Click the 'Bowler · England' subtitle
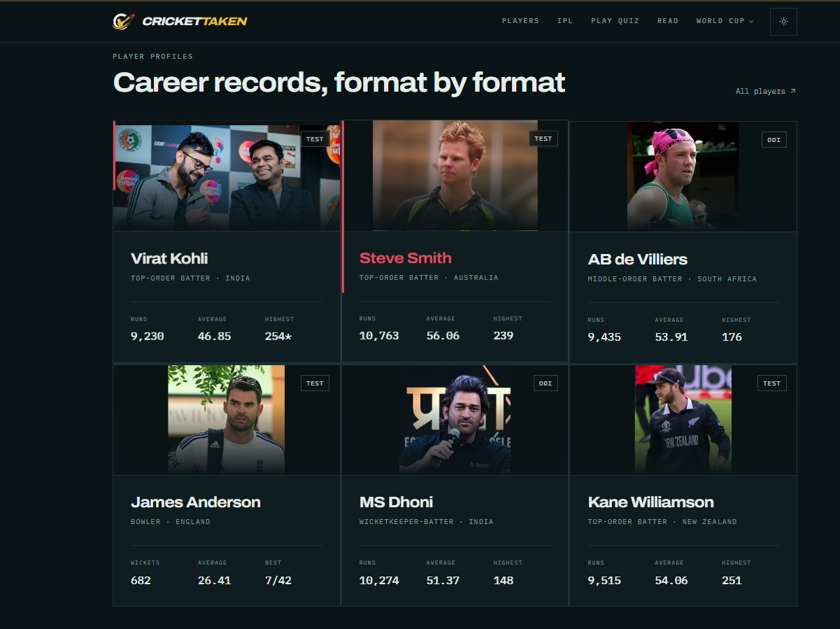Image resolution: width=840 pixels, height=629 pixels. point(171,522)
